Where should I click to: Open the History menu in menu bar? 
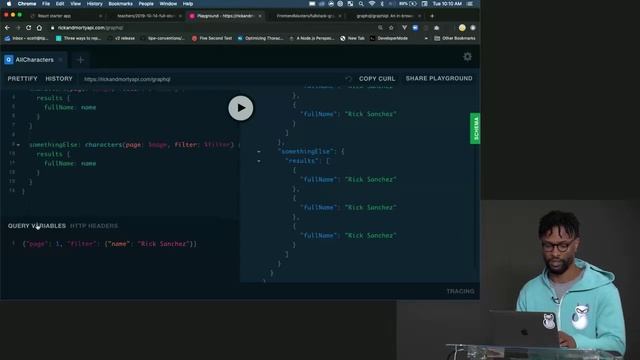pyautogui.click(x=95, y=4)
